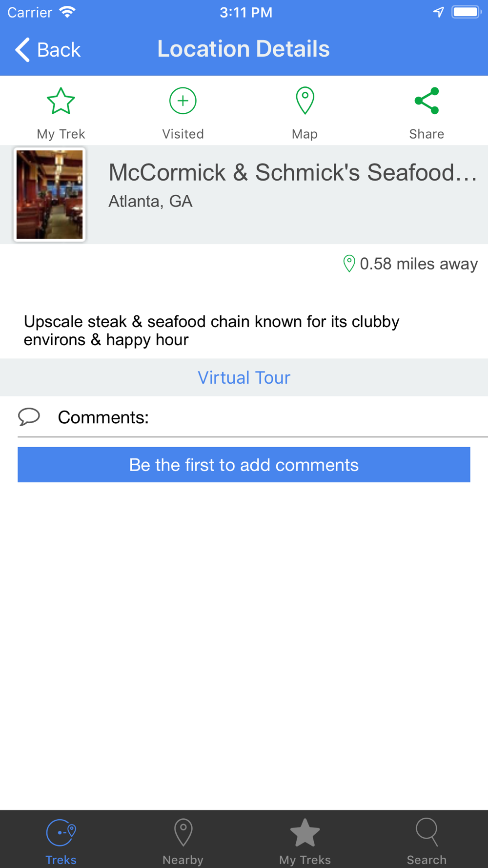This screenshot has height=868, width=488.
Task: Mark location as Visited with plus icon
Action: pyautogui.click(x=183, y=101)
